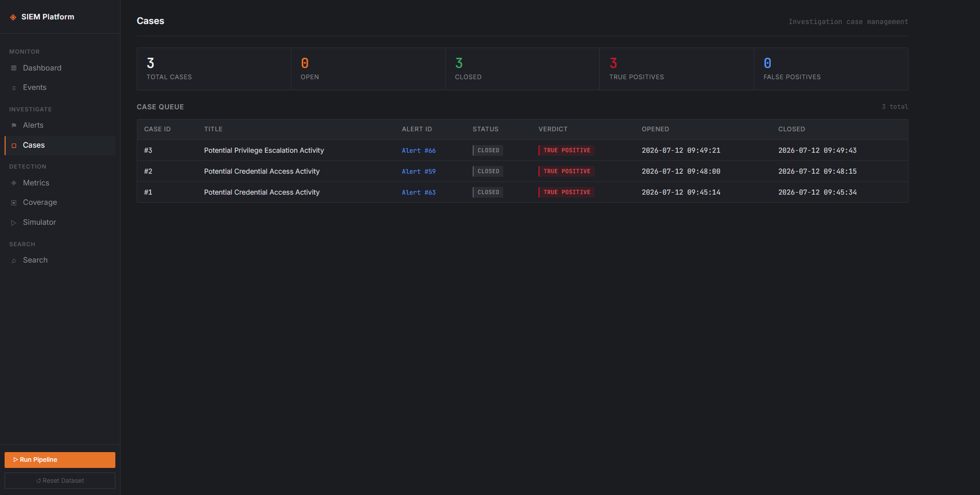Click the Events list icon
Image resolution: width=980 pixels, height=495 pixels.
(x=14, y=88)
